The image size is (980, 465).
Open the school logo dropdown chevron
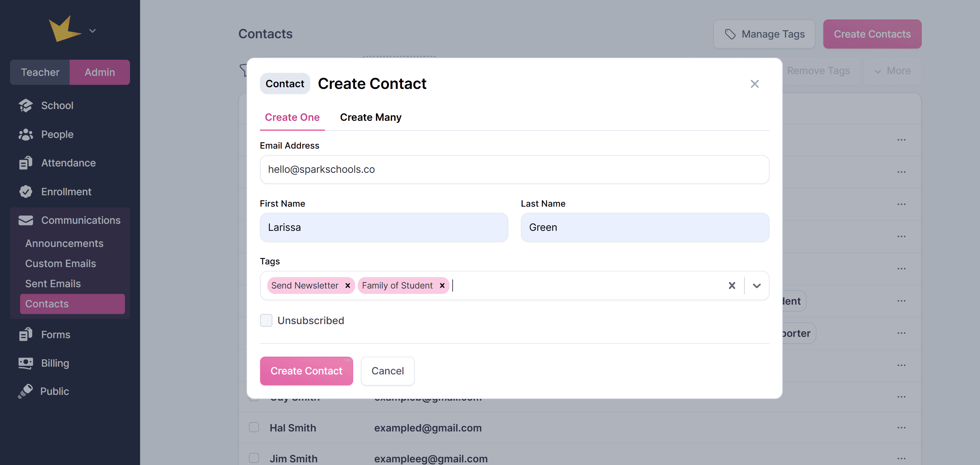(x=92, y=31)
